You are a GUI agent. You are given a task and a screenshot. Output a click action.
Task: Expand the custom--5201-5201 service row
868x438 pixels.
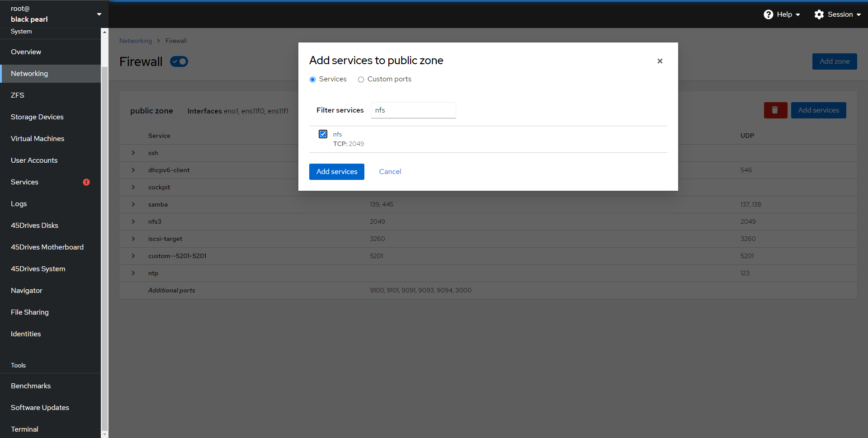133,256
